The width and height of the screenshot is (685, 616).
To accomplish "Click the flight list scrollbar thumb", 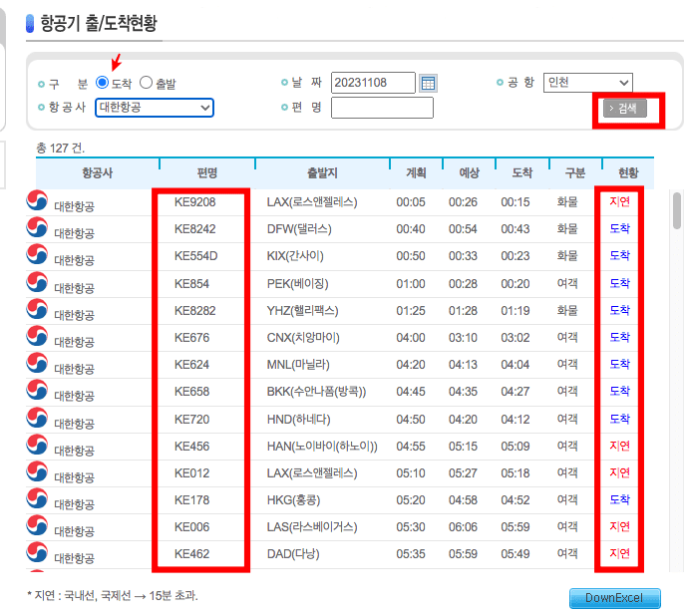I will (x=677, y=210).
